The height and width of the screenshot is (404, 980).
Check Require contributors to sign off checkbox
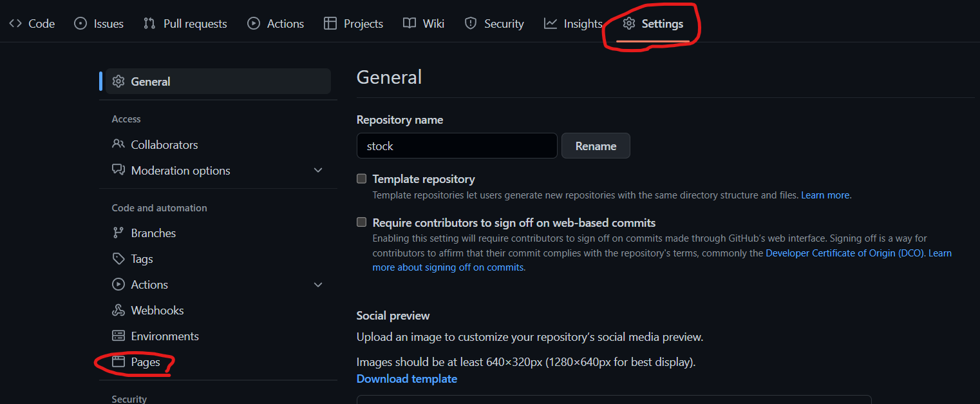(362, 223)
